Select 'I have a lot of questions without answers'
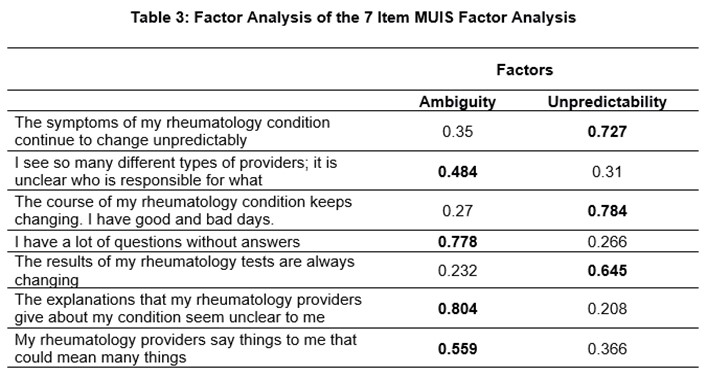 coord(157,242)
